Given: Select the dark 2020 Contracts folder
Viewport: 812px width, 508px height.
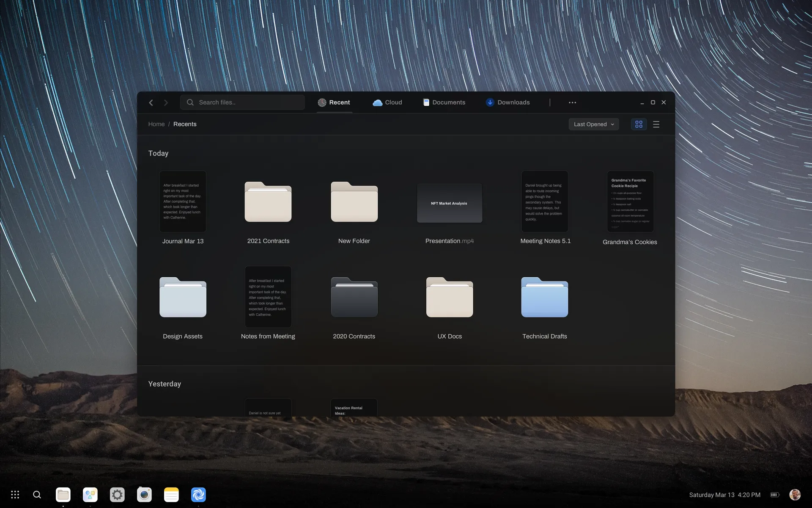Looking at the screenshot, I should (354, 297).
